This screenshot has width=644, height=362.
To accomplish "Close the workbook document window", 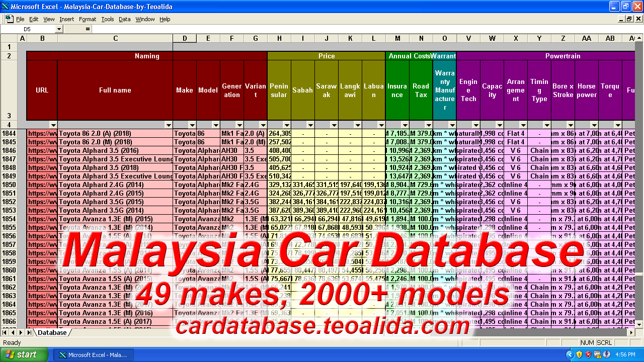I will [637, 19].
